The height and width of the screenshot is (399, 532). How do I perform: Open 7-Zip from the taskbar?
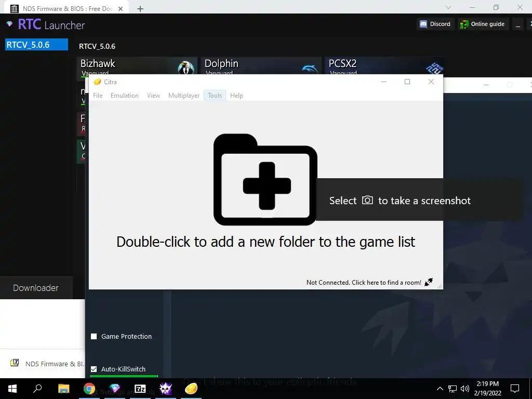point(140,389)
